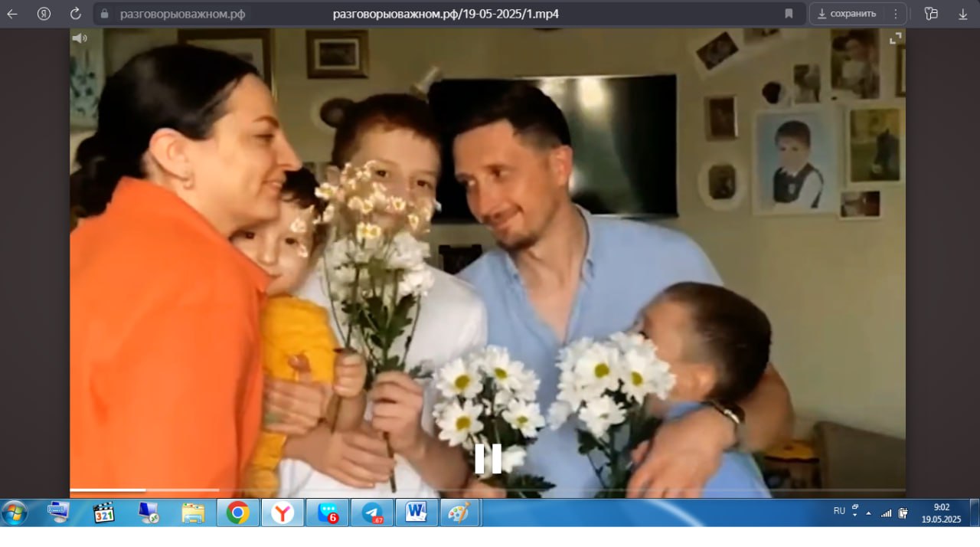980x547 pixels.
Task: Mute the video with the speaker icon
Action: pos(80,38)
